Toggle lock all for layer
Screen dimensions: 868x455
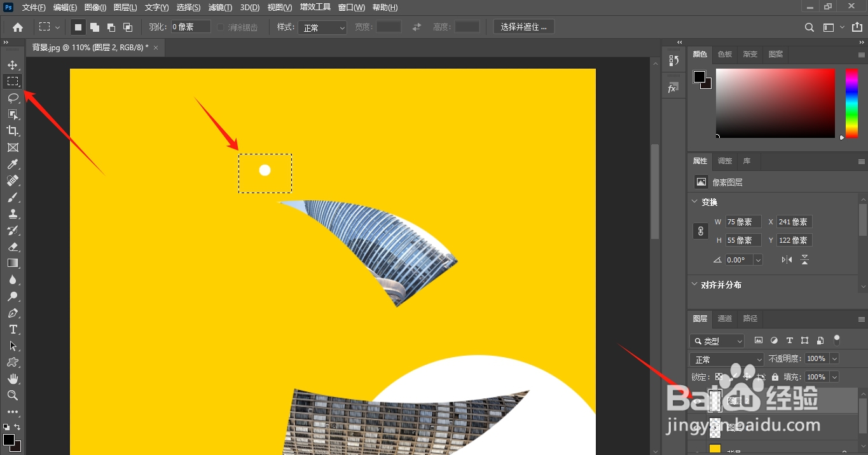pos(775,377)
